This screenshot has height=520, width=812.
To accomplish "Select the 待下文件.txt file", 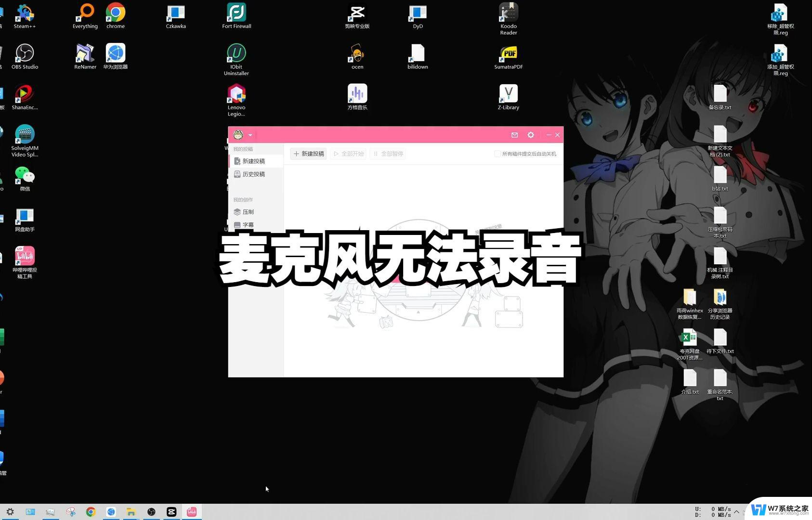I will pyautogui.click(x=720, y=341).
